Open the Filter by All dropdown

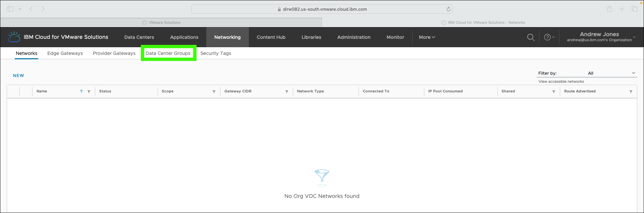coord(587,73)
